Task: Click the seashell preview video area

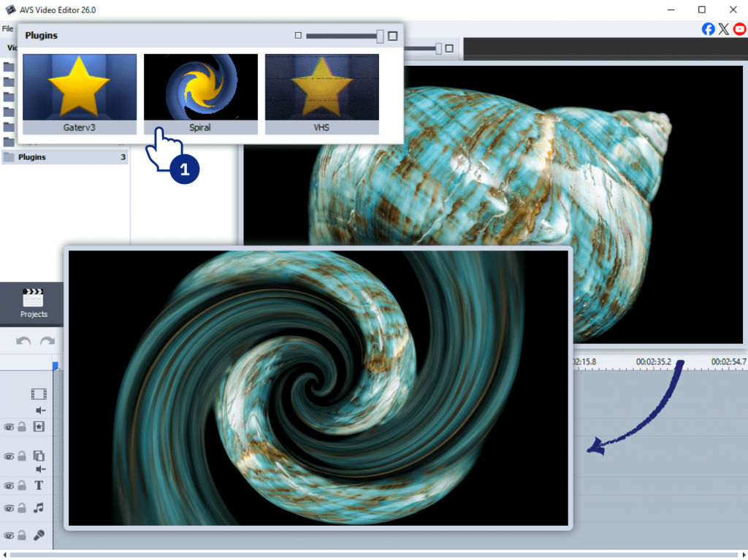Action: 493,204
